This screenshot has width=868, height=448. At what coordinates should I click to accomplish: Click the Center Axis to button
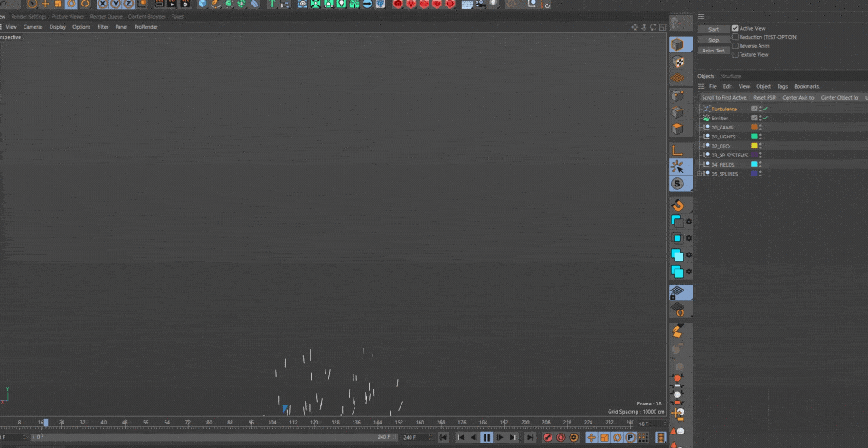[797, 98]
